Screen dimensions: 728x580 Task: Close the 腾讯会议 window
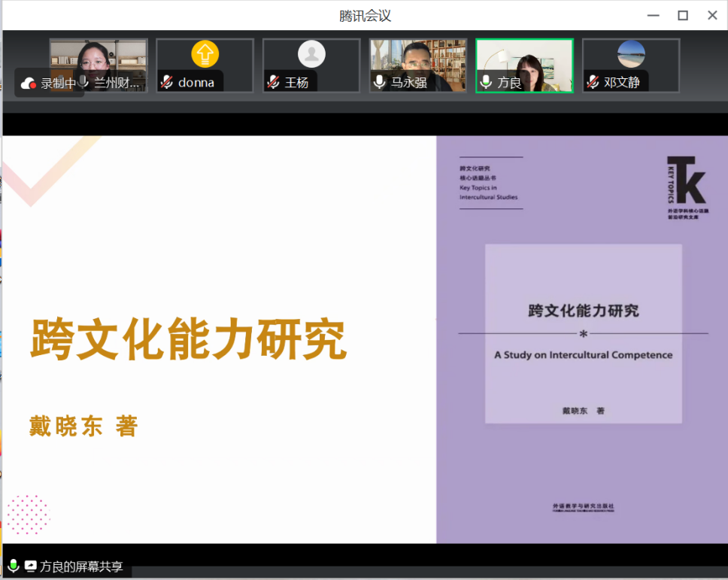pos(713,15)
